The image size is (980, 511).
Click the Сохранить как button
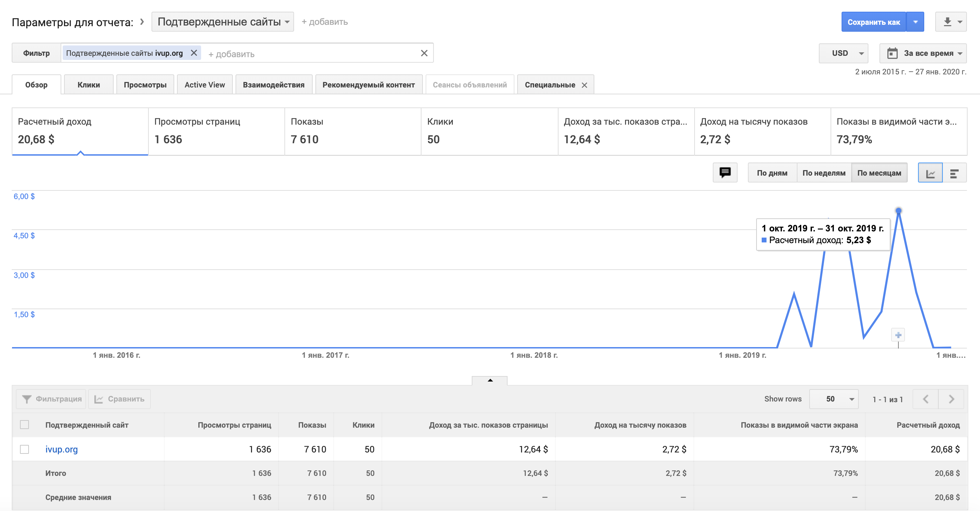[874, 22]
